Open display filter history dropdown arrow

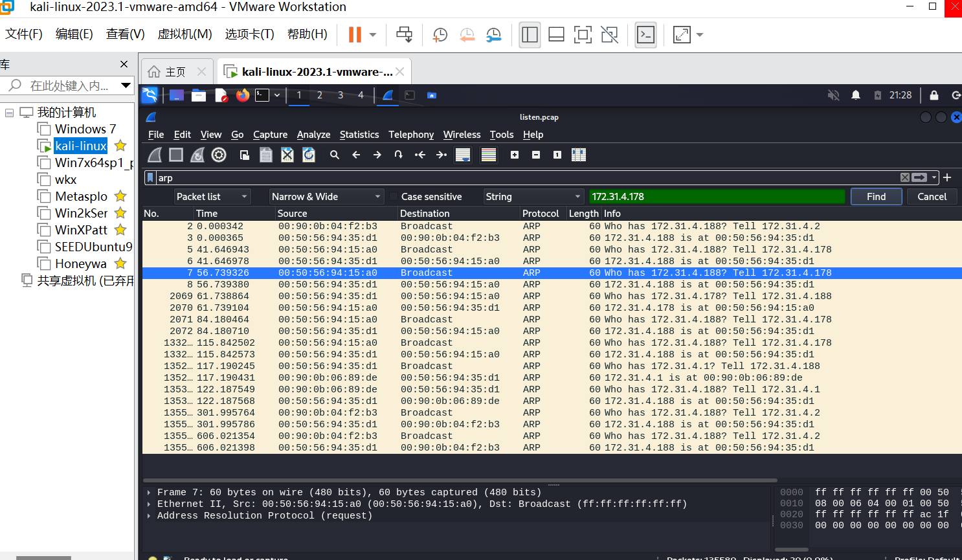click(934, 177)
